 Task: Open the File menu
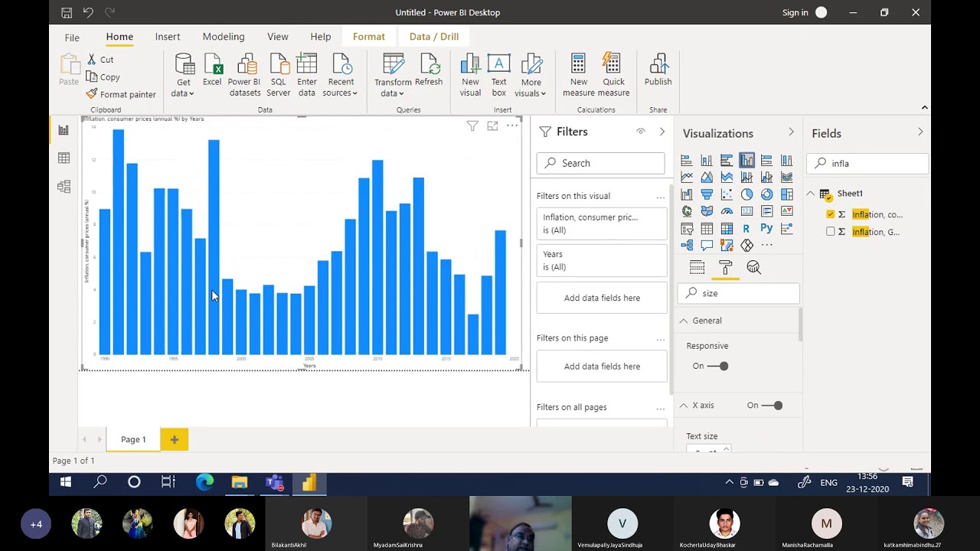point(72,37)
